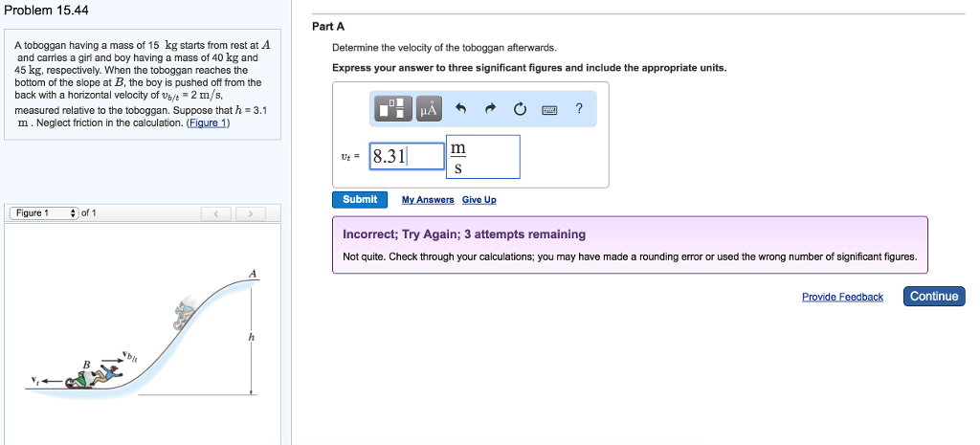Open the (Figure 1) link in problem text
The image size is (980, 445).
point(208,123)
